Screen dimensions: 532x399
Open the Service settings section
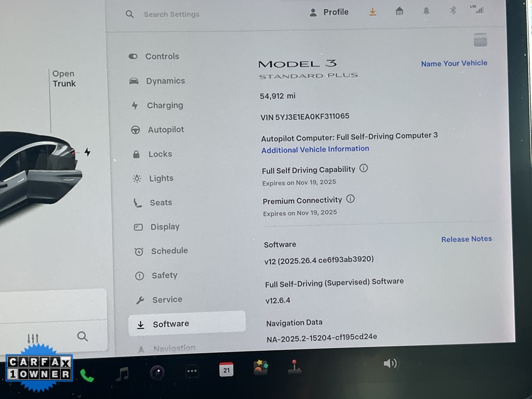[x=159, y=300]
